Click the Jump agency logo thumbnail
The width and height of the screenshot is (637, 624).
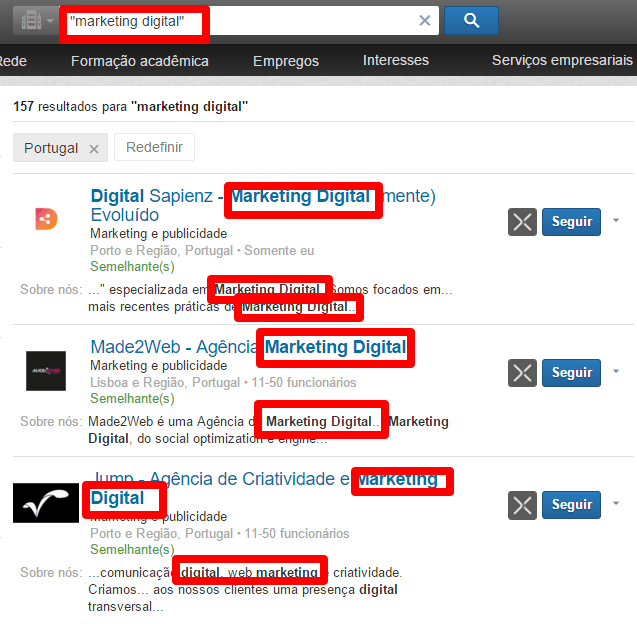pos(46,503)
